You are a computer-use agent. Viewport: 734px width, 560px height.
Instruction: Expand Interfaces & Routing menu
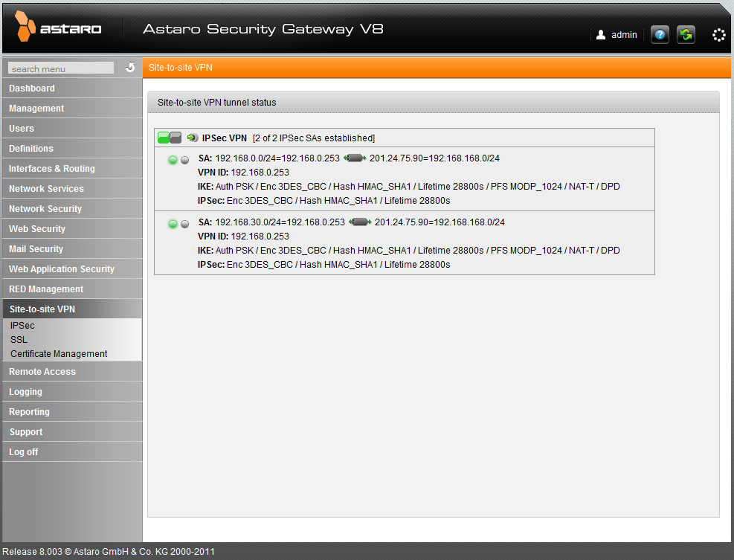tap(73, 169)
